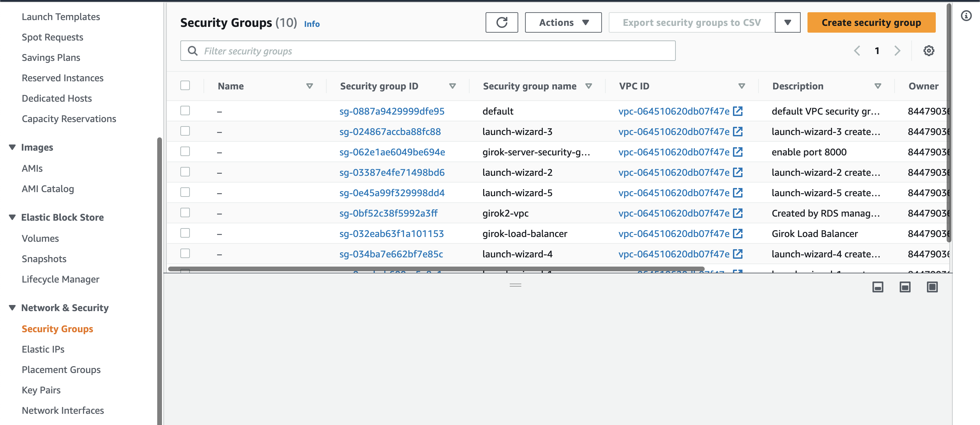Select all security groups with header checkbox

point(185,85)
